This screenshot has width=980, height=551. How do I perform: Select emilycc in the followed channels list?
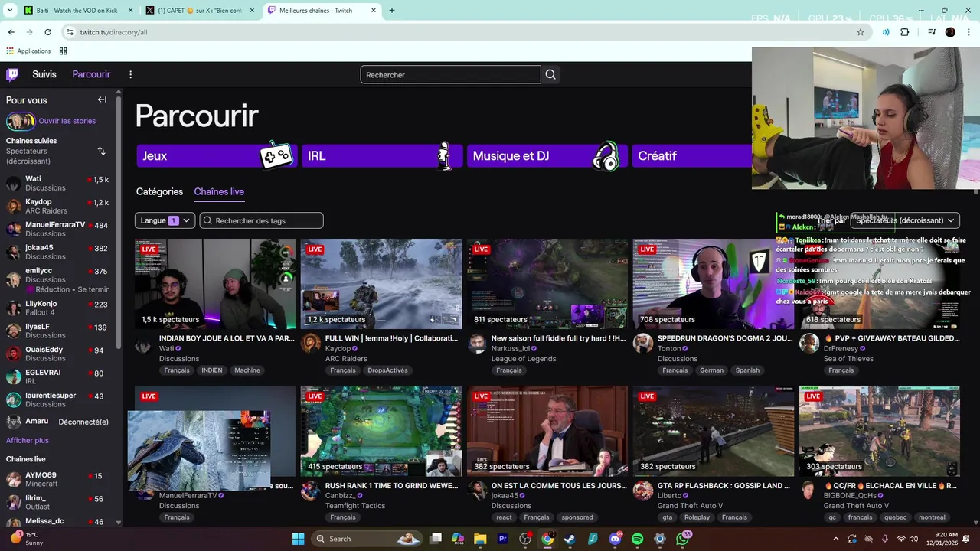pos(57,279)
